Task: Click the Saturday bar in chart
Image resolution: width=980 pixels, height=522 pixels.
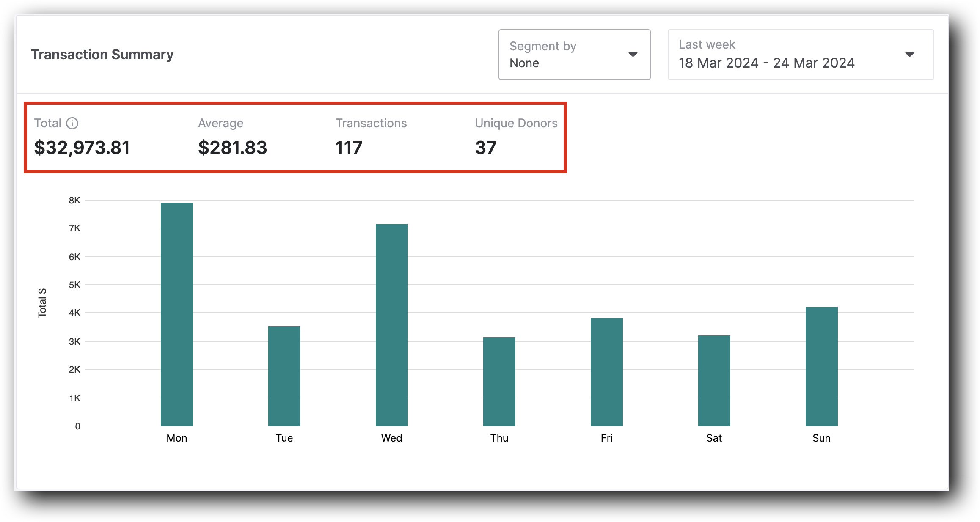Action: (714, 380)
